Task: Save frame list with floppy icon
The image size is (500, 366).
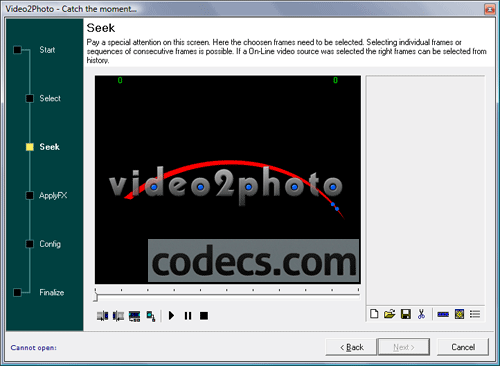Action: (x=406, y=314)
